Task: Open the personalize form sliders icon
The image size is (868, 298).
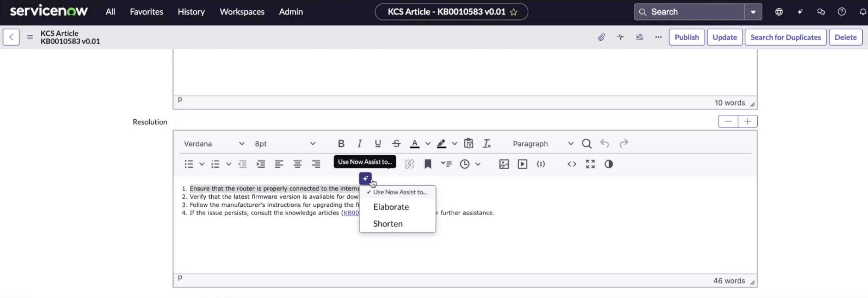Action: pos(639,37)
